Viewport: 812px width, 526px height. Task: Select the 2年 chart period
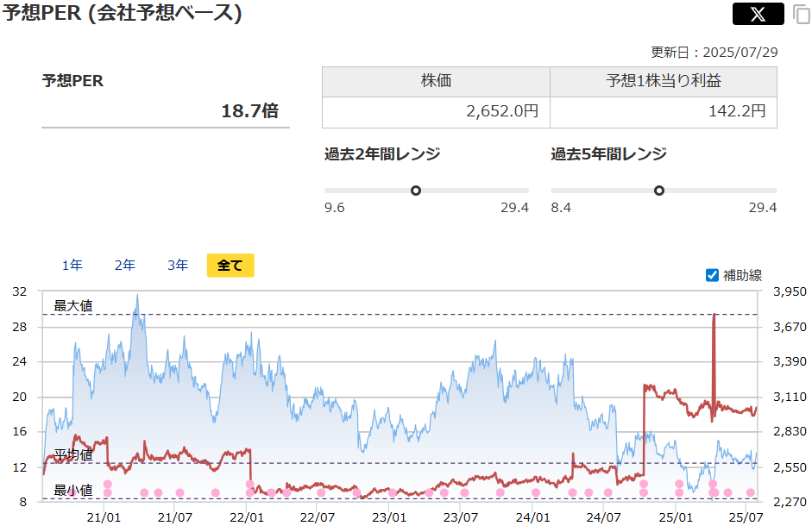[125, 266]
